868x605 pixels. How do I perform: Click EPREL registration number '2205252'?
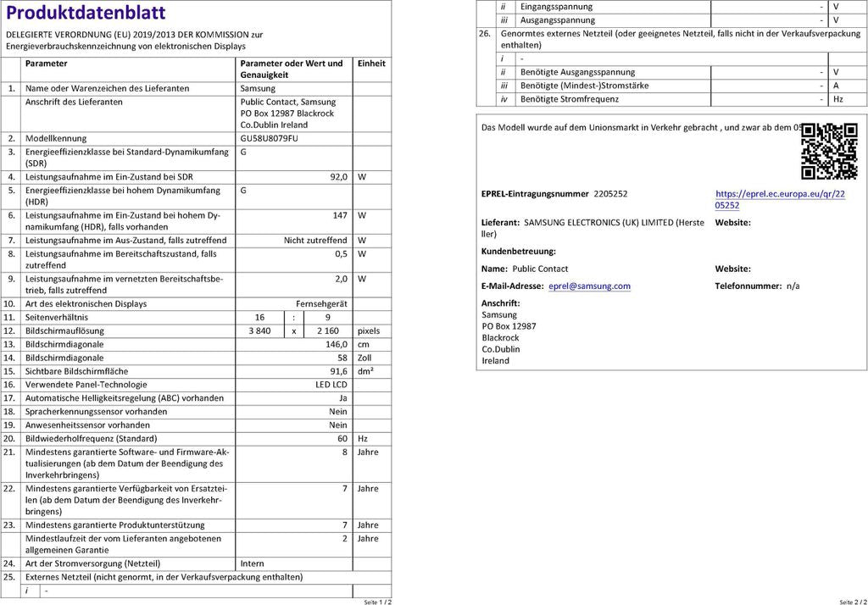click(610, 194)
